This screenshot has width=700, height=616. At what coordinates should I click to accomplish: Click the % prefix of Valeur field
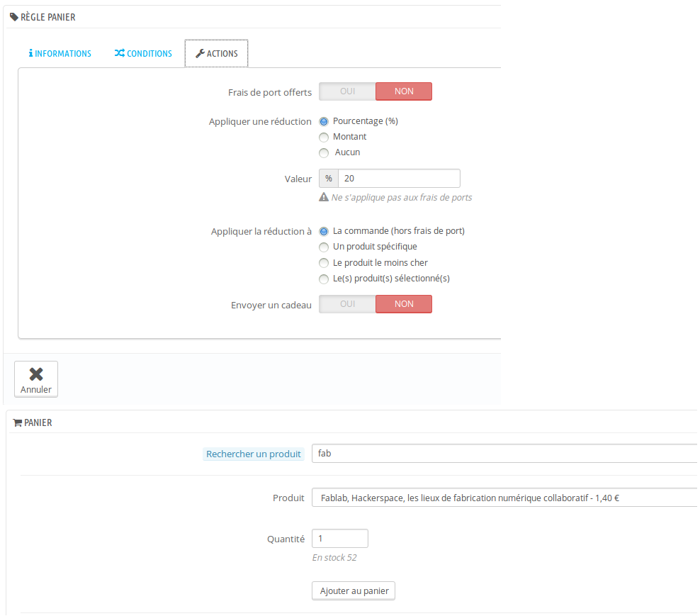tap(329, 178)
